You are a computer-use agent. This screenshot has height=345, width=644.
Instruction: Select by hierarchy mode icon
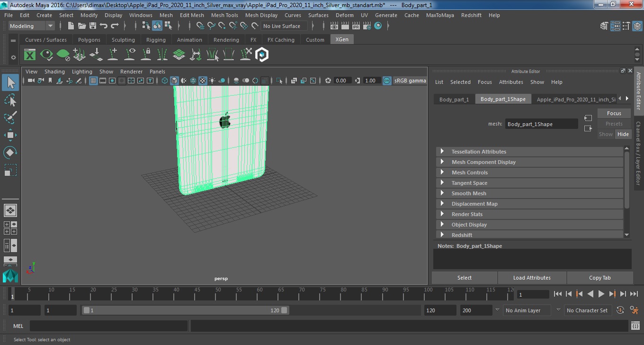[x=146, y=26]
